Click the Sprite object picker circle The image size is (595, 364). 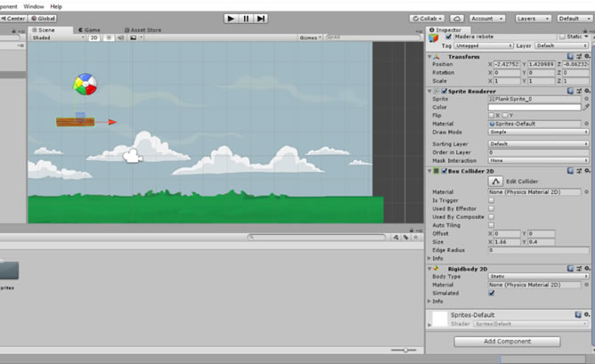coord(586,99)
